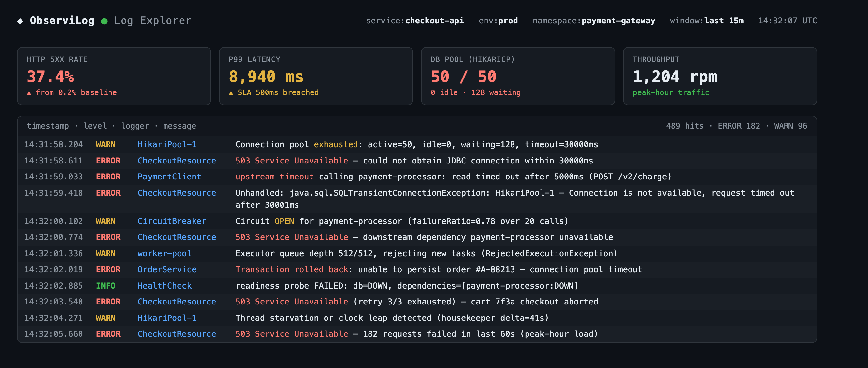Click the ObserviLog diamond logo icon

(20, 21)
